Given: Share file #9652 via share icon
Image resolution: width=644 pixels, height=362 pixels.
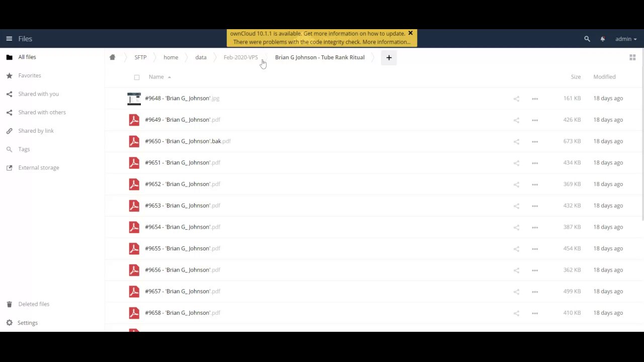Looking at the screenshot, I should click(x=516, y=185).
